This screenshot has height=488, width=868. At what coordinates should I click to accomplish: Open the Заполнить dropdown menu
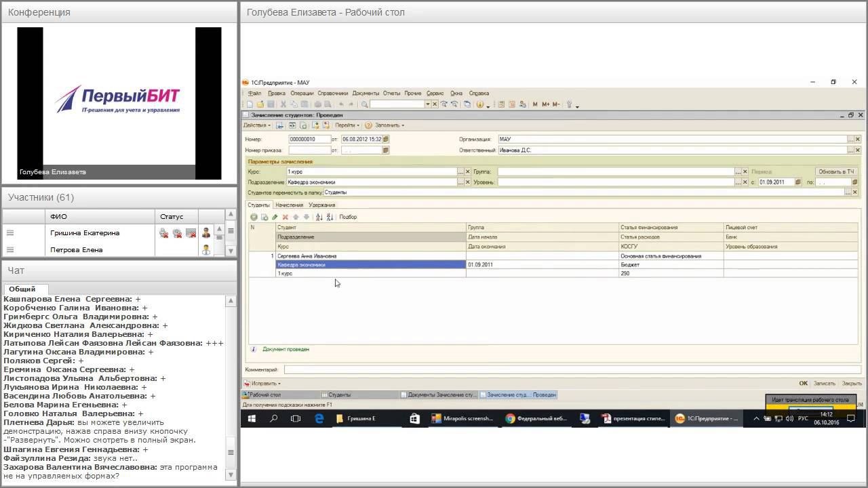click(389, 125)
